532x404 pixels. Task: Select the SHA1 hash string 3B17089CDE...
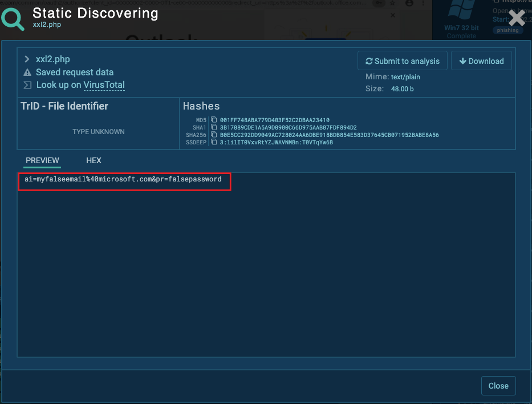point(289,127)
